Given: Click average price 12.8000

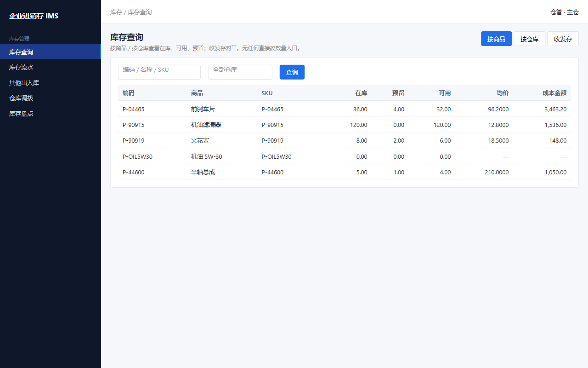Looking at the screenshot, I should [498, 125].
